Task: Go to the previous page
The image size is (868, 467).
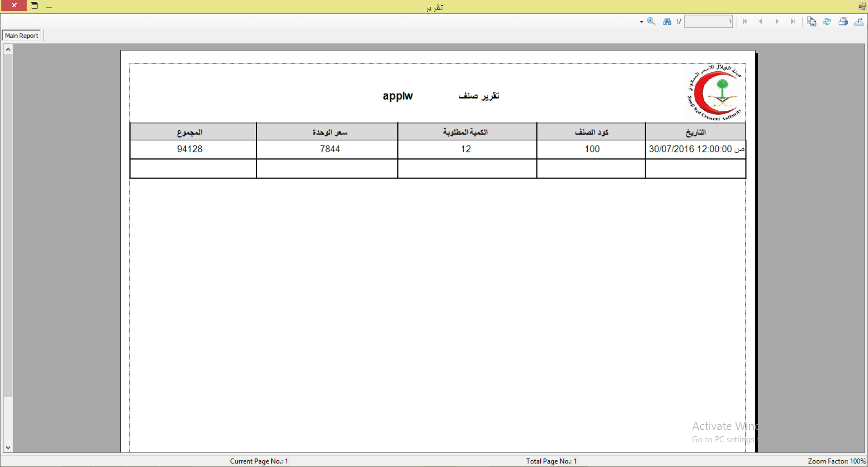Action: tap(761, 21)
